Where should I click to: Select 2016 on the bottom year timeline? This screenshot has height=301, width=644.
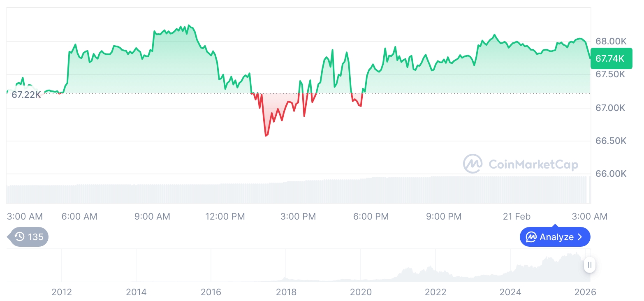(211, 292)
